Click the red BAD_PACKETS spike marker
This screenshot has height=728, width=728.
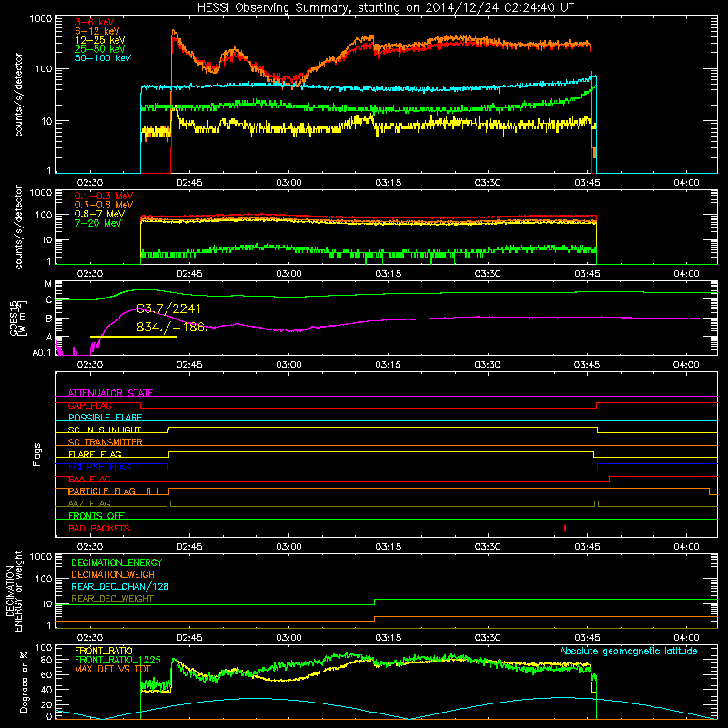point(565,528)
